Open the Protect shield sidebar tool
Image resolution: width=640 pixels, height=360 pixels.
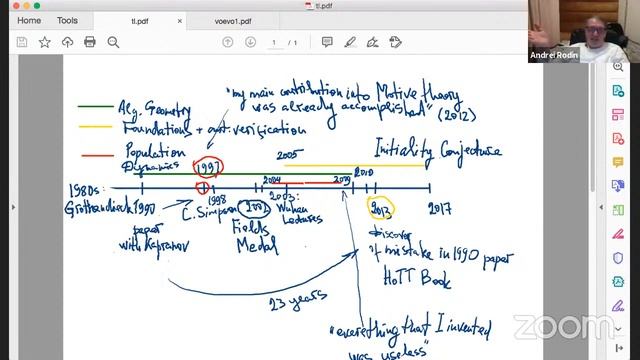(x=618, y=258)
